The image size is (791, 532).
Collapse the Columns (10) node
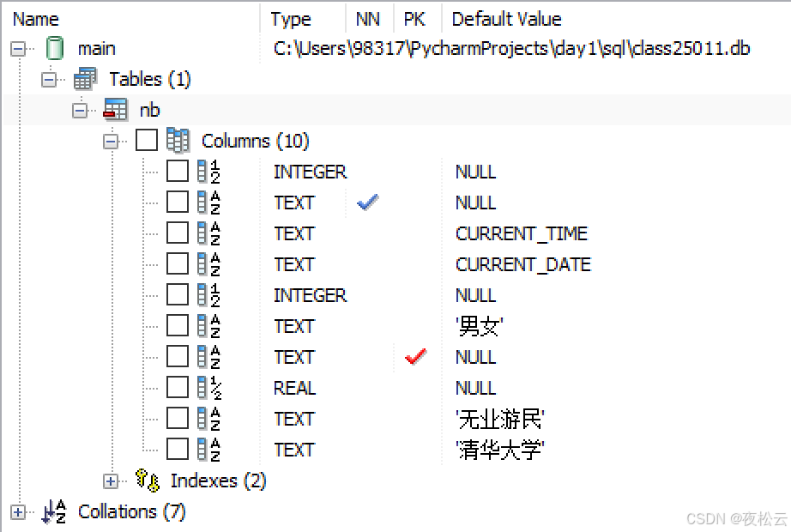[x=111, y=142]
